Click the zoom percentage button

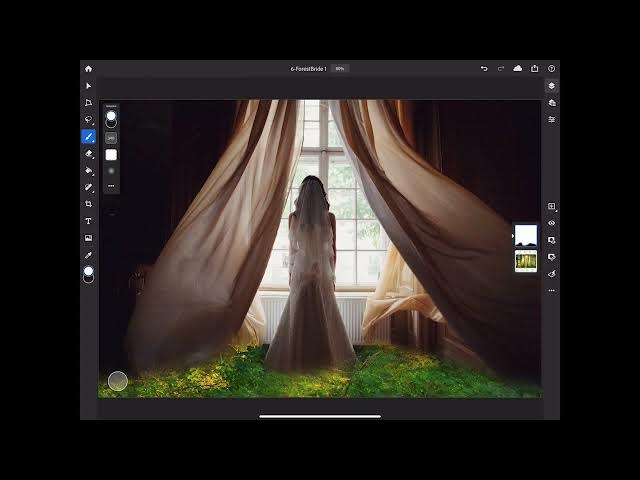click(340, 69)
